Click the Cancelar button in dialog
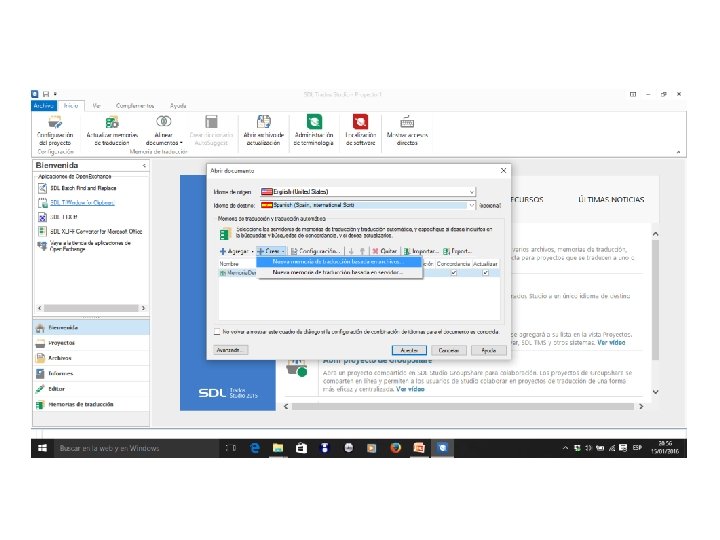720x540 pixels. pyautogui.click(x=449, y=350)
